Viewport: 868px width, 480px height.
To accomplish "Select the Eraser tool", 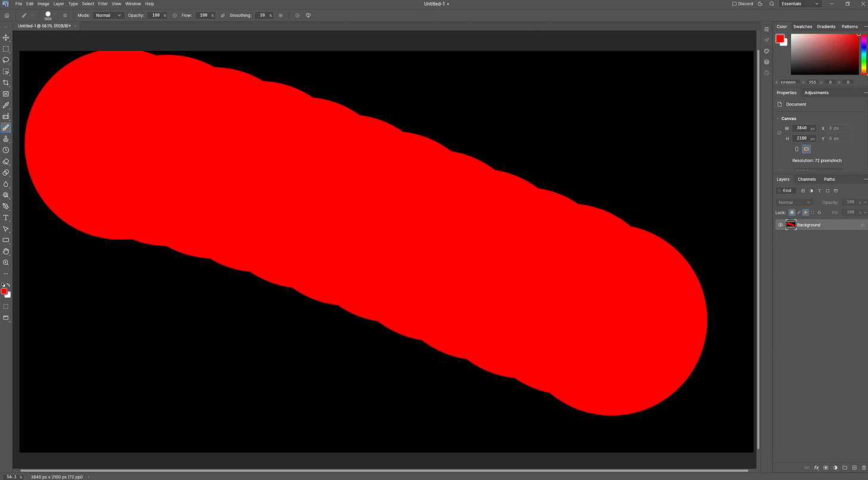I will pyautogui.click(x=6, y=162).
